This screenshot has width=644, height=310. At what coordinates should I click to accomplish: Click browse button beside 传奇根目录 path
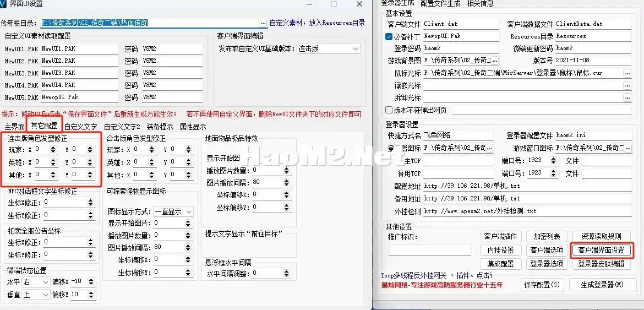pyautogui.click(x=263, y=23)
